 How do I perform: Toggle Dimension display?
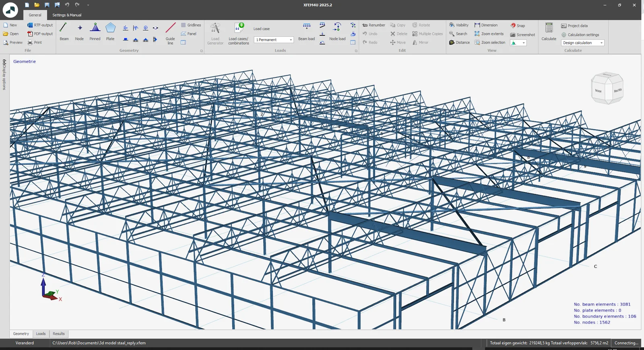(x=486, y=25)
